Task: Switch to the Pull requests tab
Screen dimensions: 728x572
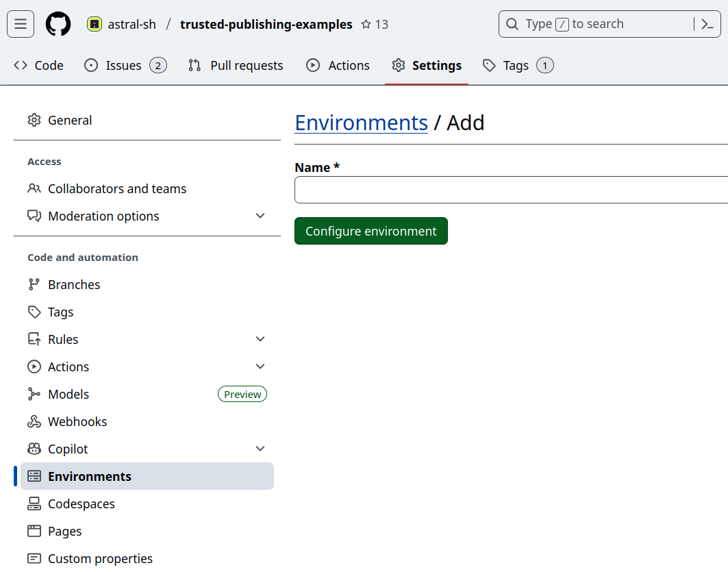Action: (x=236, y=65)
